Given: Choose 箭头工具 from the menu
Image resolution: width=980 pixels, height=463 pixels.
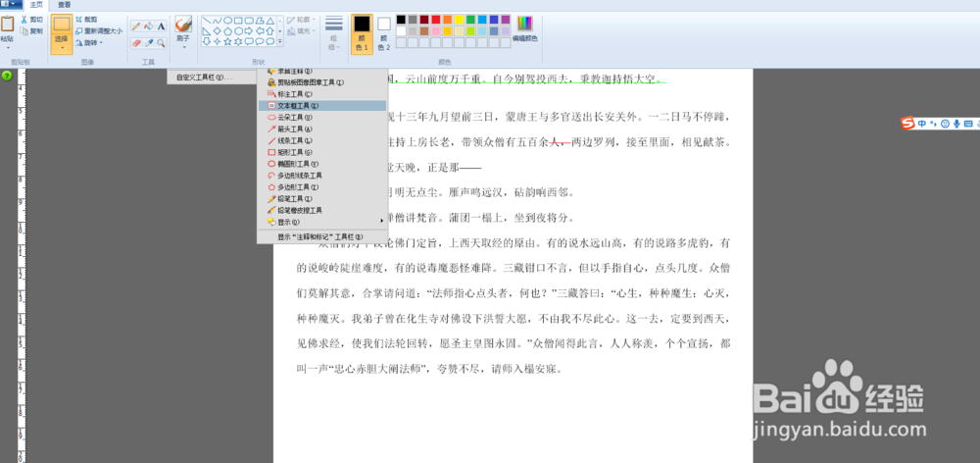Looking at the screenshot, I should pyautogui.click(x=321, y=129).
